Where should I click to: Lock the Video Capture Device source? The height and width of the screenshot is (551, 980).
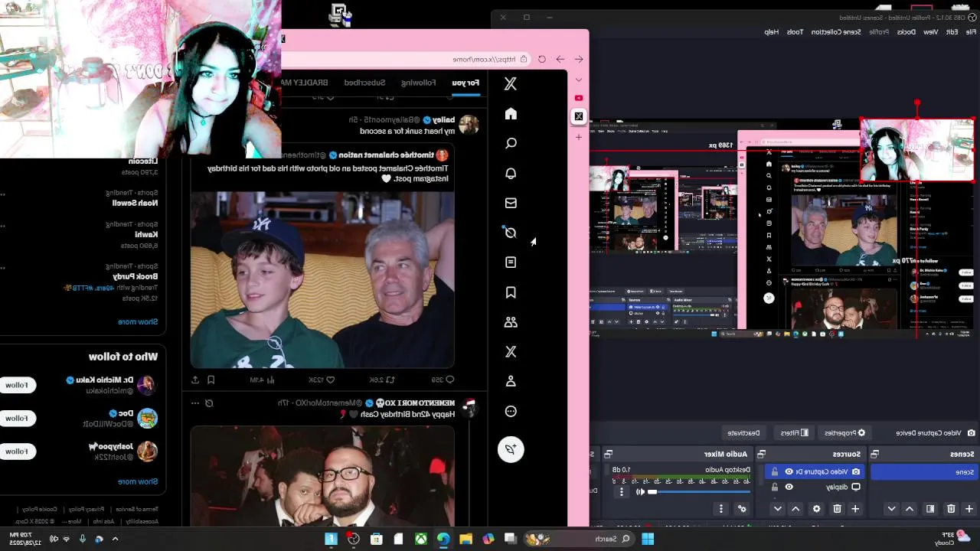[x=775, y=471]
